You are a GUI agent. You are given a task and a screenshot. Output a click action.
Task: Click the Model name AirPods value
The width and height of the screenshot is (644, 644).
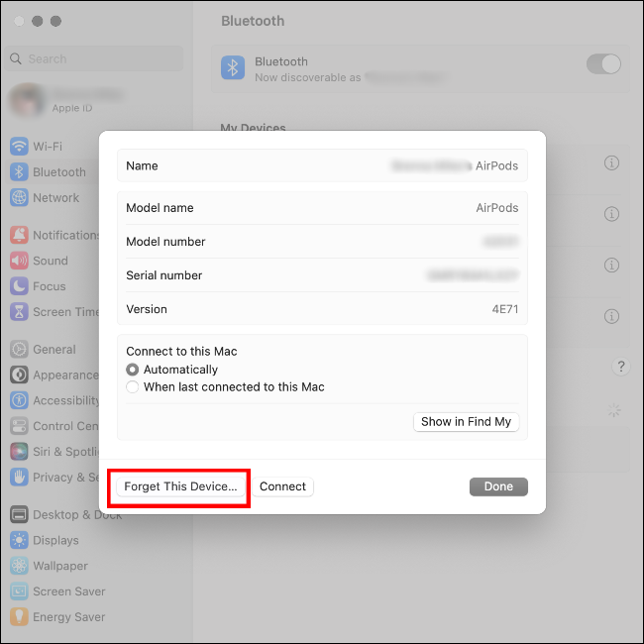[497, 208]
